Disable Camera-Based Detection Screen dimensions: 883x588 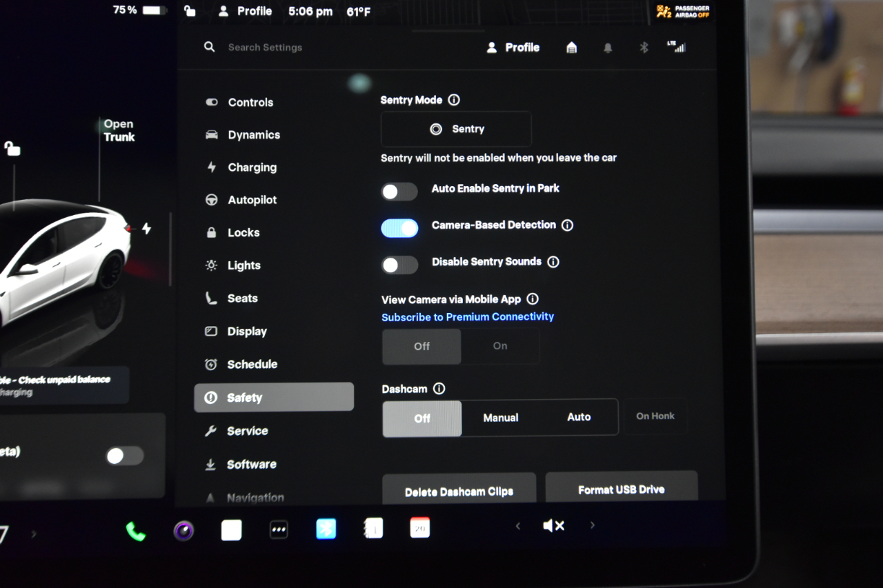coord(399,228)
